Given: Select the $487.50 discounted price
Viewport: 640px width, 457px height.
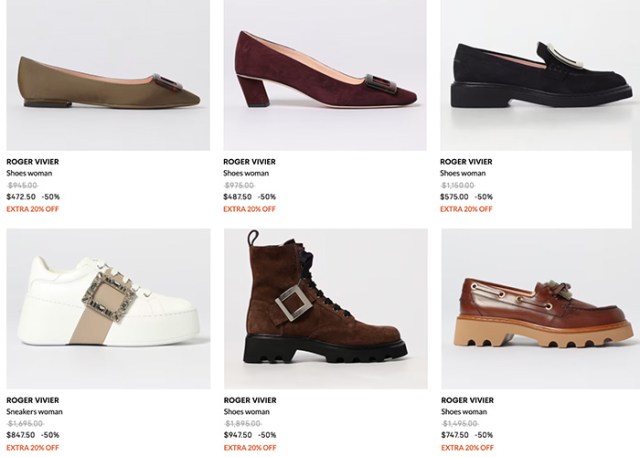Looking at the screenshot, I should pyautogui.click(x=238, y=197).
